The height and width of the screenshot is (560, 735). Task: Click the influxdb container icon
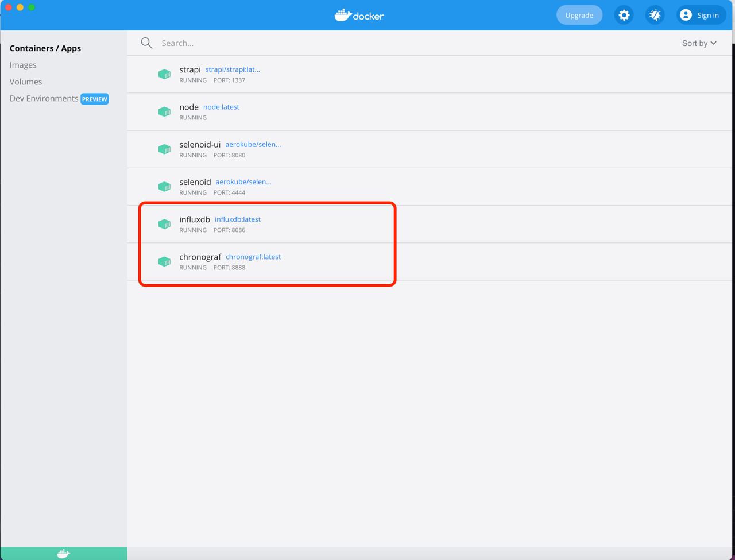coord(165,223)
